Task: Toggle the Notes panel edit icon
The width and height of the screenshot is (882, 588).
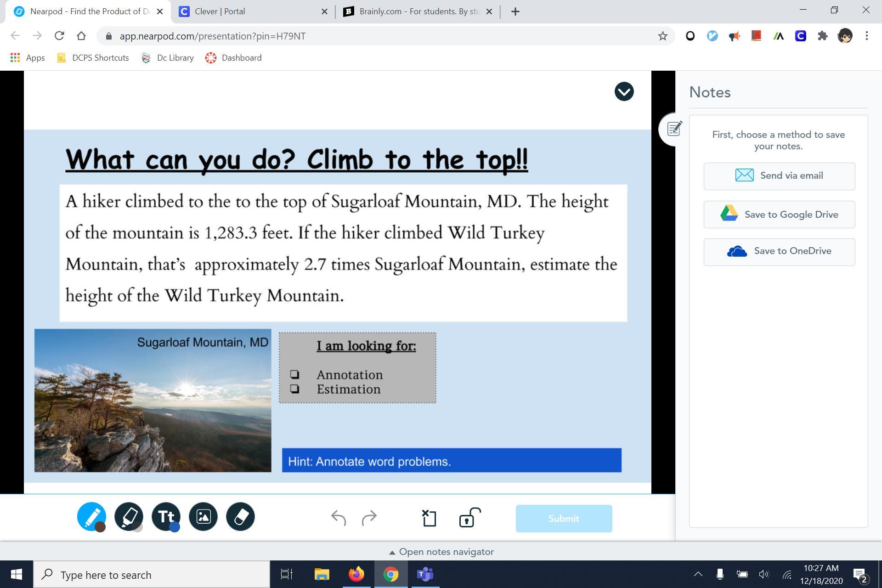Action: click(674, 129)
